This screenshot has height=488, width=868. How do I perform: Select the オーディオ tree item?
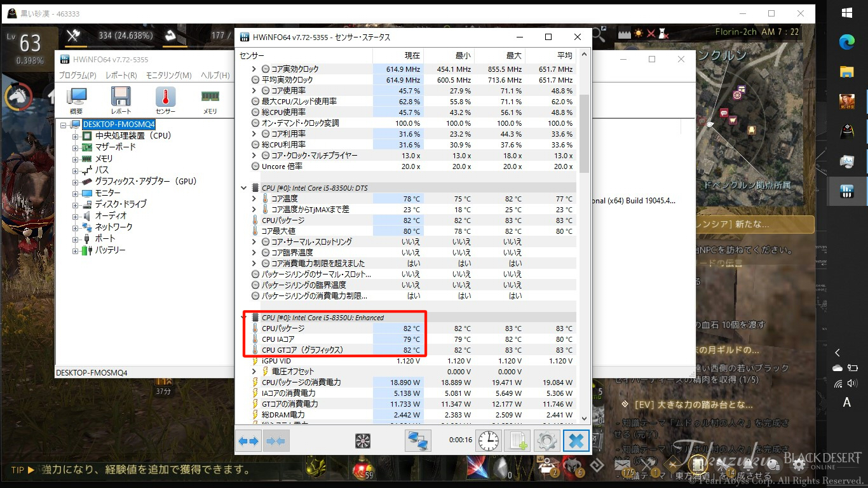click(111, 216)
